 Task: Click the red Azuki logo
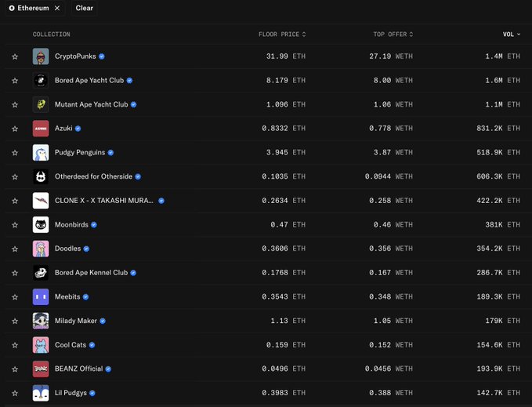click(41, 129)
